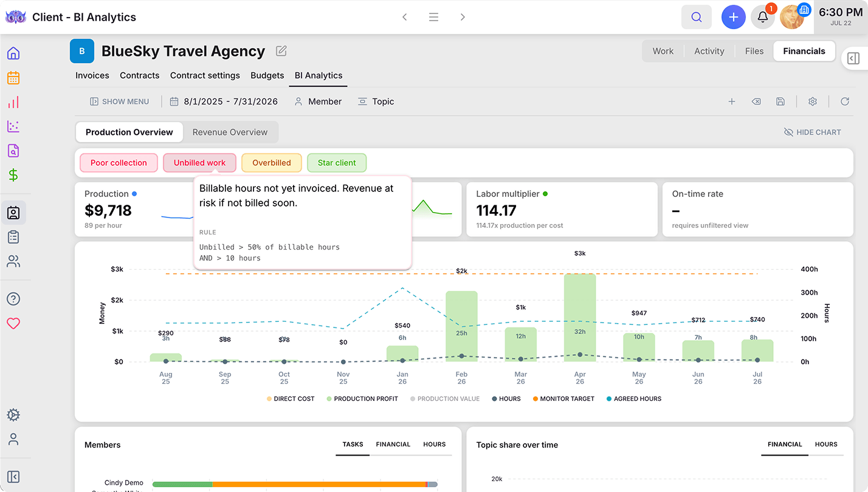Open the green dollar sign sidebar icon

[x=13, y=175]
